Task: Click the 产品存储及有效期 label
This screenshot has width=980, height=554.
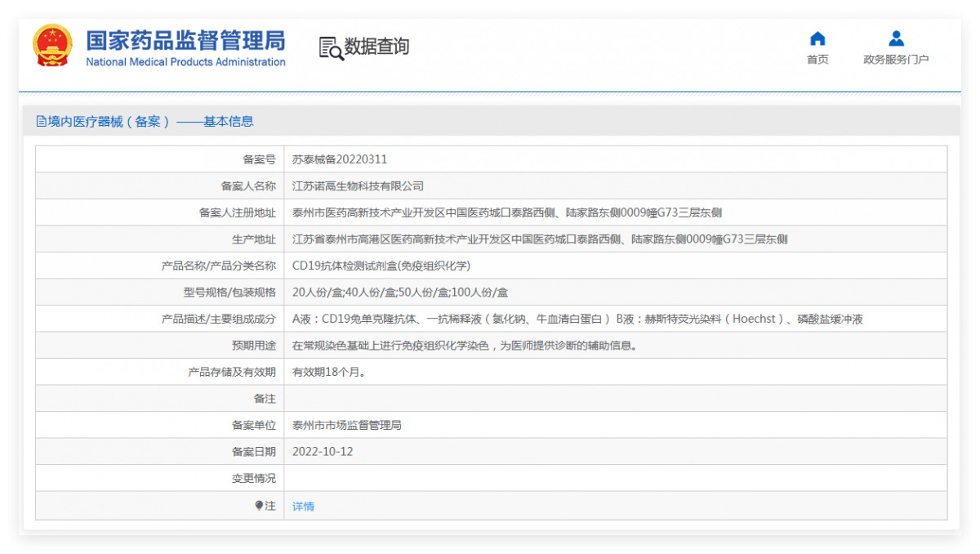Action: (x=232, y=372)
